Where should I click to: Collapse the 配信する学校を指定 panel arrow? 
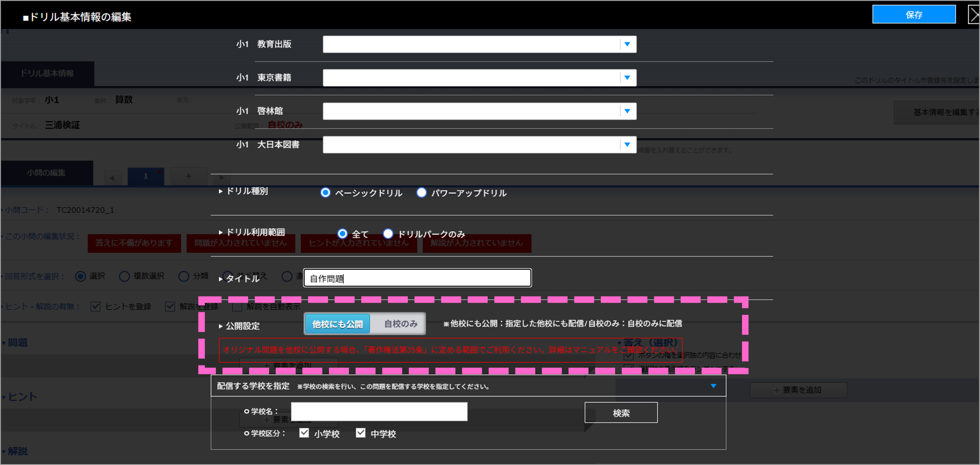click(713, 386)
